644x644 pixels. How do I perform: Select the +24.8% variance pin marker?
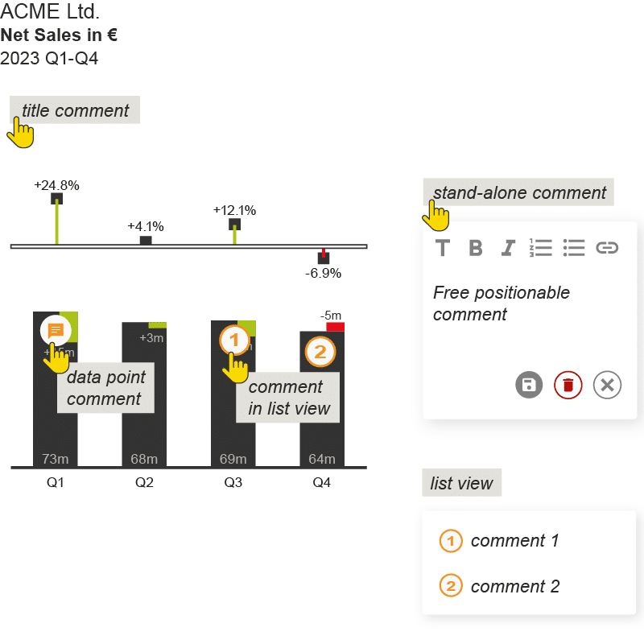(56, 199)
